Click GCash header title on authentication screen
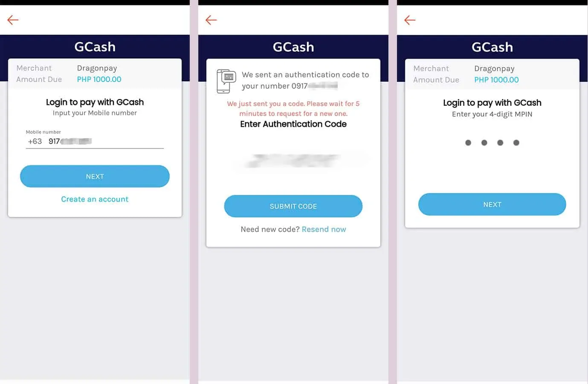 click(293, 47)
